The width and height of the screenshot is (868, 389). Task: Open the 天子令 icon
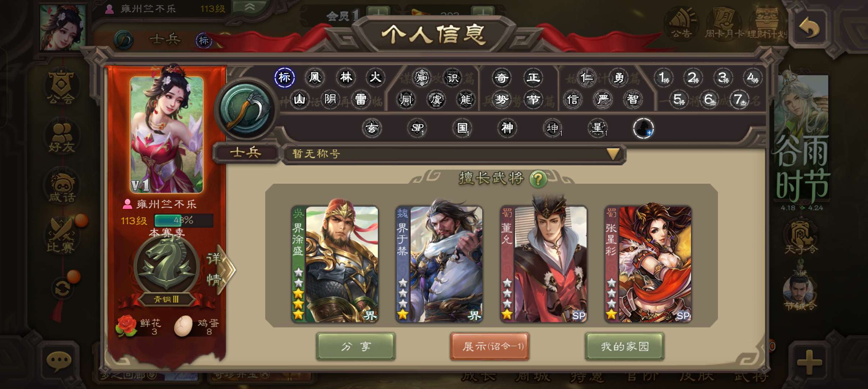tap(801, 238)
